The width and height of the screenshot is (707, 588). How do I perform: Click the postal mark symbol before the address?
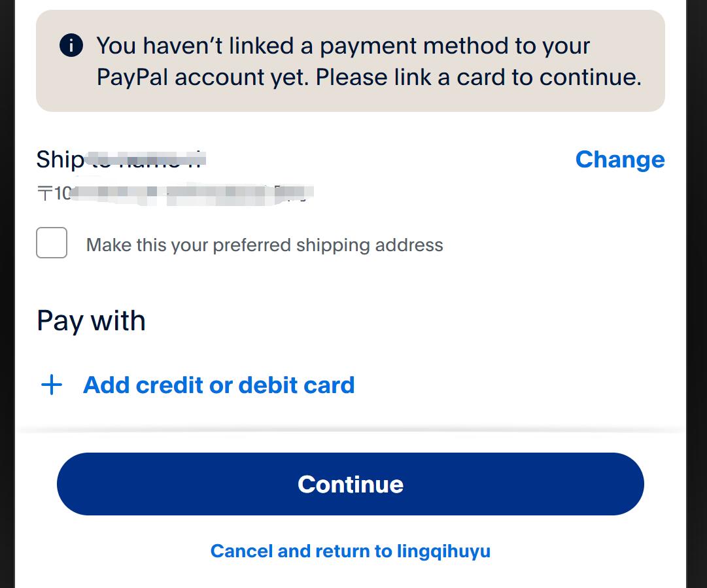point(45,193)
